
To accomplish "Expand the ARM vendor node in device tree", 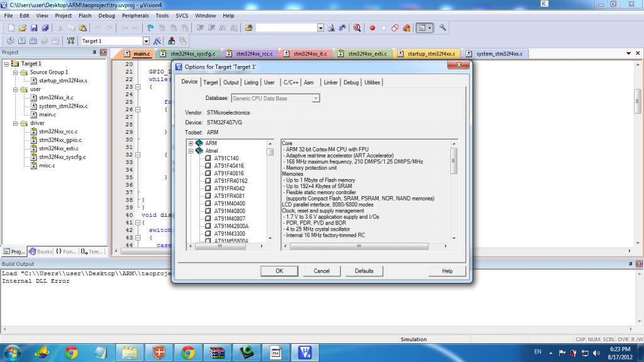I will [191, 143].
